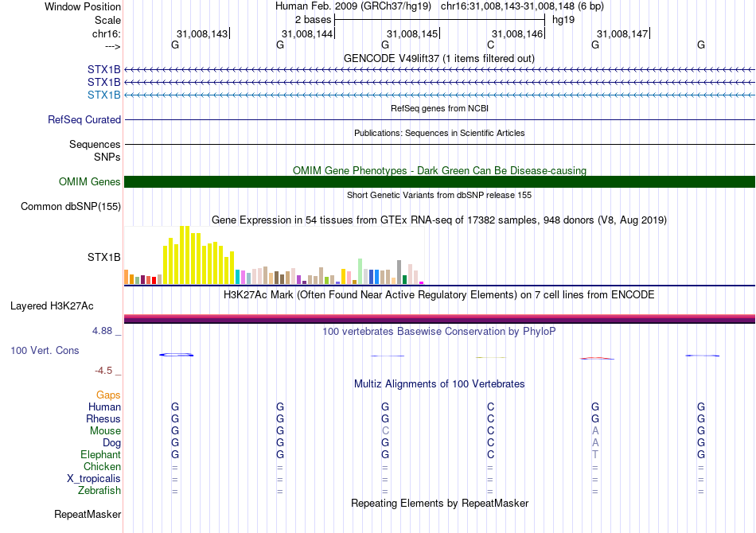
Task: Click 'Publications: Sequences in Scientific Articles' title
Action: pyautogui.click(x=439, y=133)
